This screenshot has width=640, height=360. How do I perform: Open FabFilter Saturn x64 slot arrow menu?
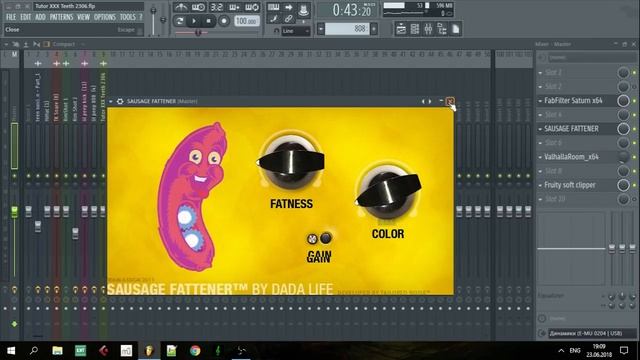540,100
